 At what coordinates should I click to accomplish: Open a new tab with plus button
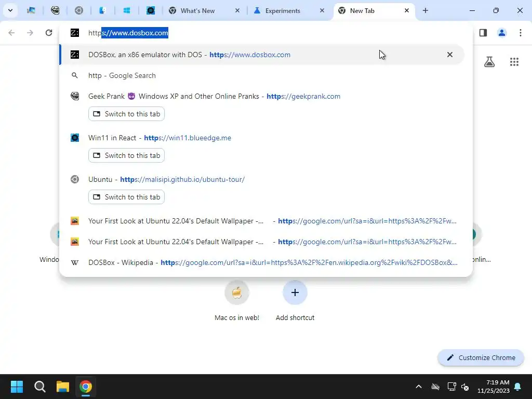pyautogui.click(x=425, y=10)
